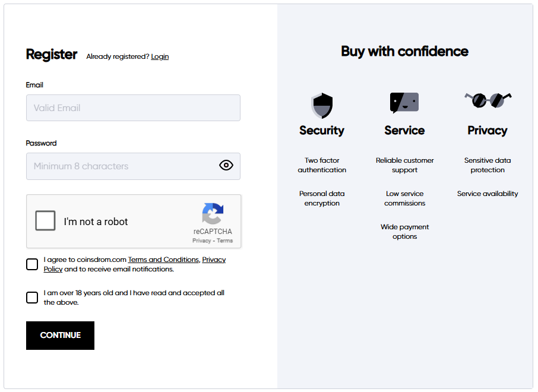Click the Privacy sunglasses icon
Screen dimensions: 538x392
coord(488,100)
